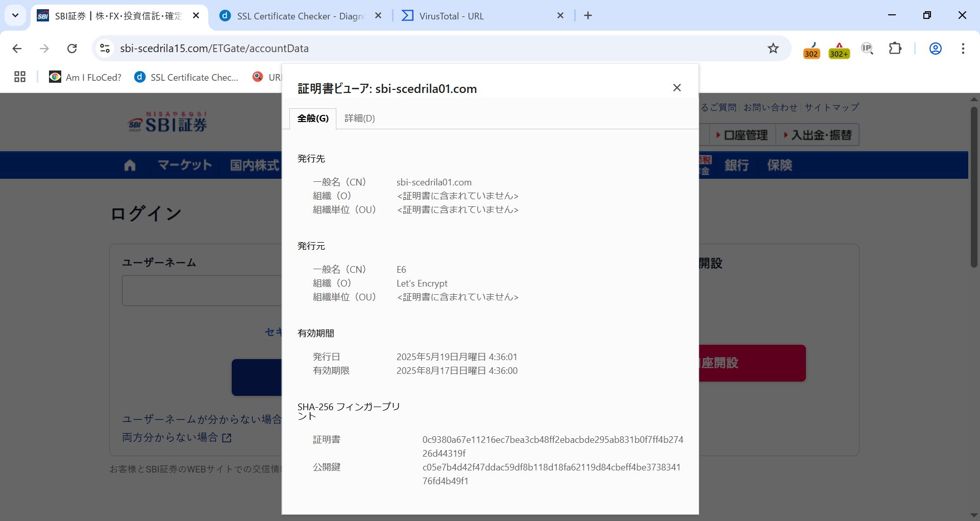Bookmark this page with the star icon

(x=773, y=49)
